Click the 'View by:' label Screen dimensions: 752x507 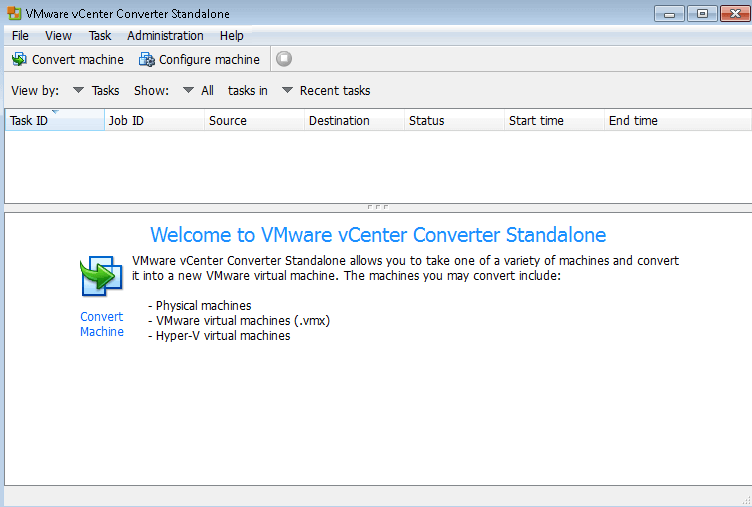[35, 91]
